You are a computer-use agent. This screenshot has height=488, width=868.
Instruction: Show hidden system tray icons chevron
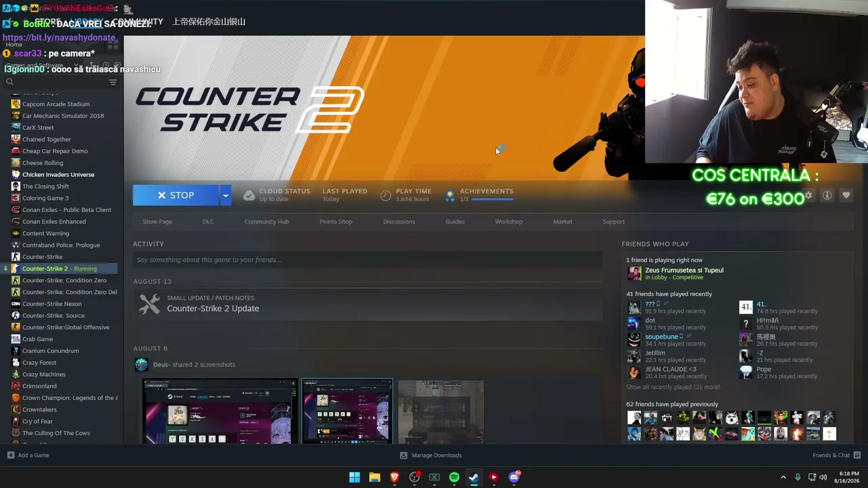pos(783,477)
